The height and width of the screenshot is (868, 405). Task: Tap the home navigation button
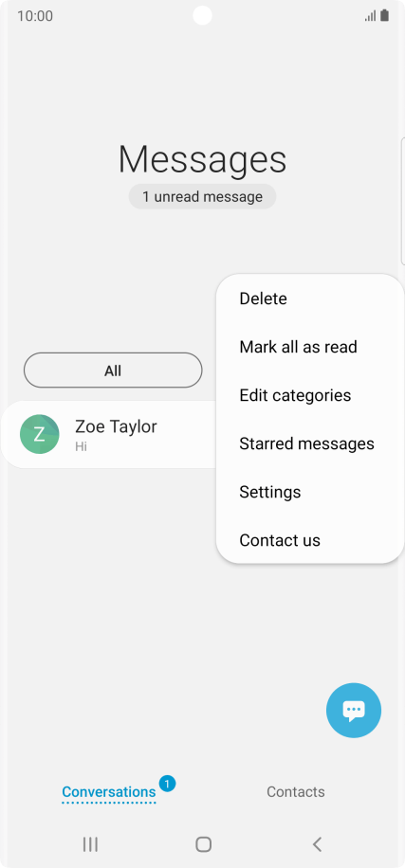pyautogui.click(x=203, y=844)
